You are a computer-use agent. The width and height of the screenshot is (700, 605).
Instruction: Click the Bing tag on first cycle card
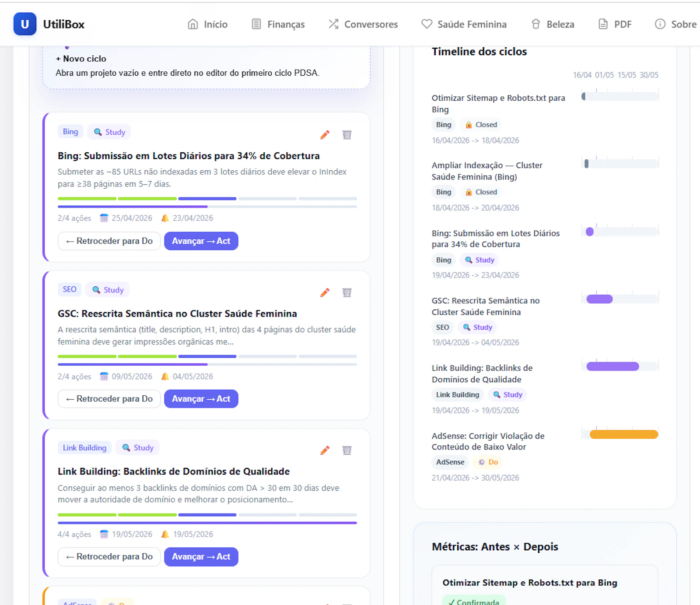[70, 132]
